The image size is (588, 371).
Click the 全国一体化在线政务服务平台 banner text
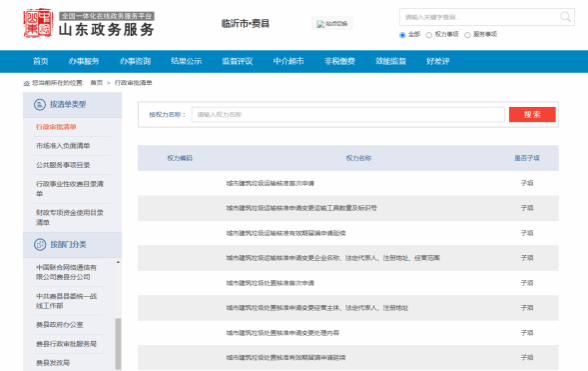107,16
